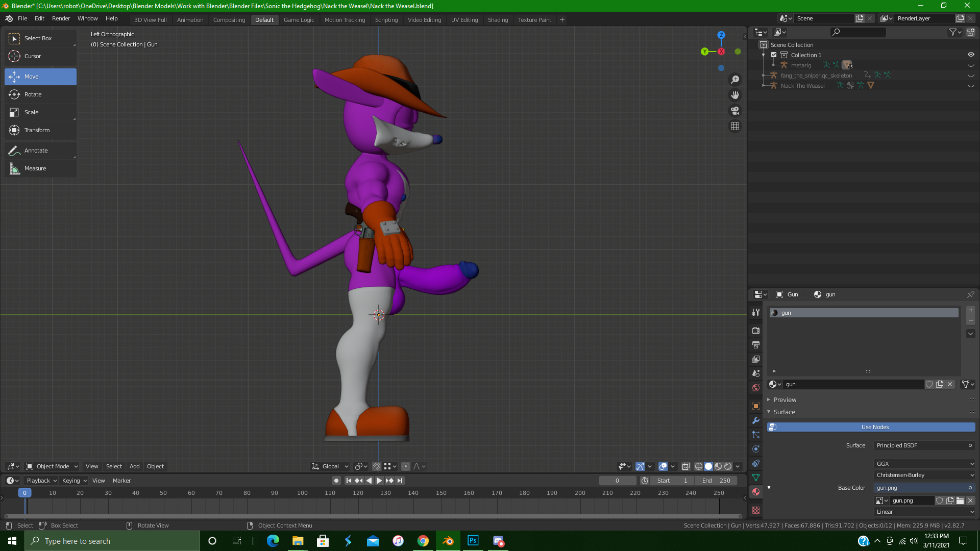Click the zoom magnifier viewport icon
This screenshot has width=980, height=551.
(x=735, y=80)
